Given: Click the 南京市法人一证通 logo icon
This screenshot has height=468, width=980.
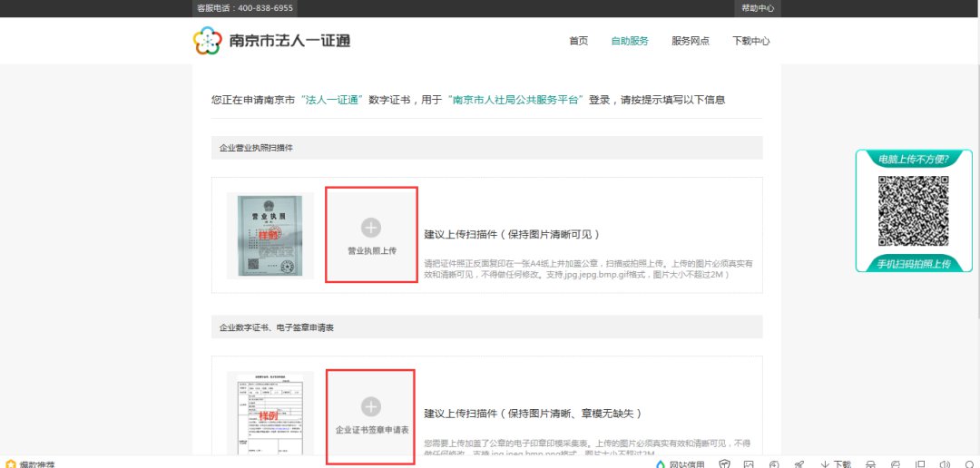Looking at the screenshot, I should (x=207, y=41).
